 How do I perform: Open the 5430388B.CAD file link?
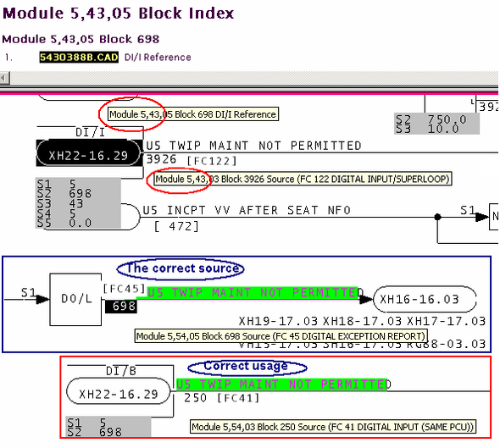79,58
